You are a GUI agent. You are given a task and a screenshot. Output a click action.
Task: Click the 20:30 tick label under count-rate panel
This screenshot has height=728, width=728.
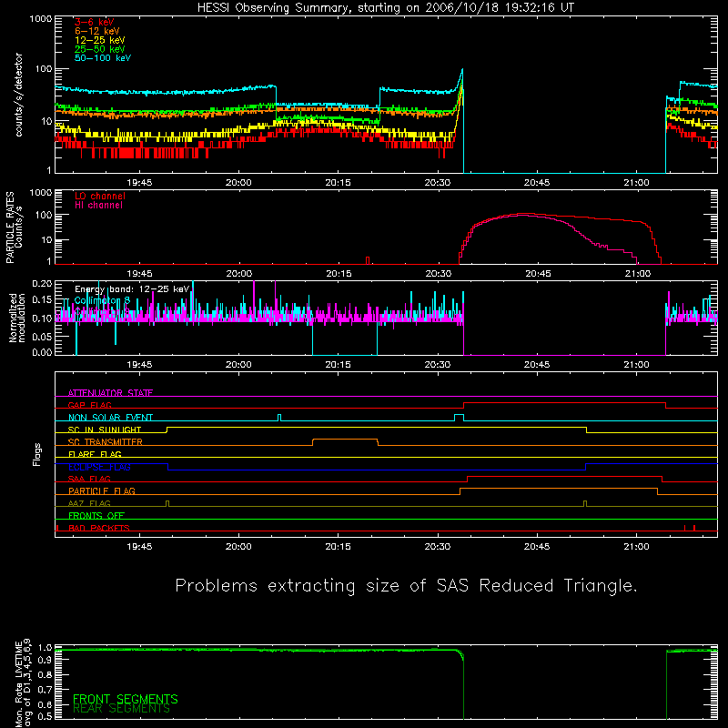pyautogui.click(x=438, y=183)
